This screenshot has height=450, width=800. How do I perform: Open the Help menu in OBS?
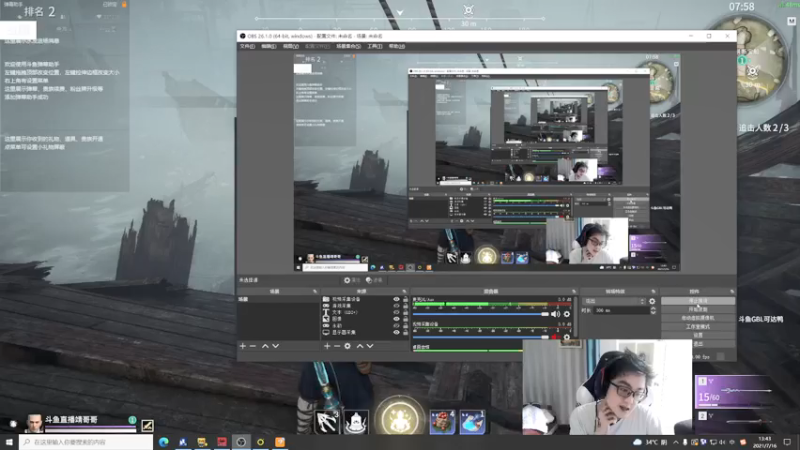click(396, 46)
